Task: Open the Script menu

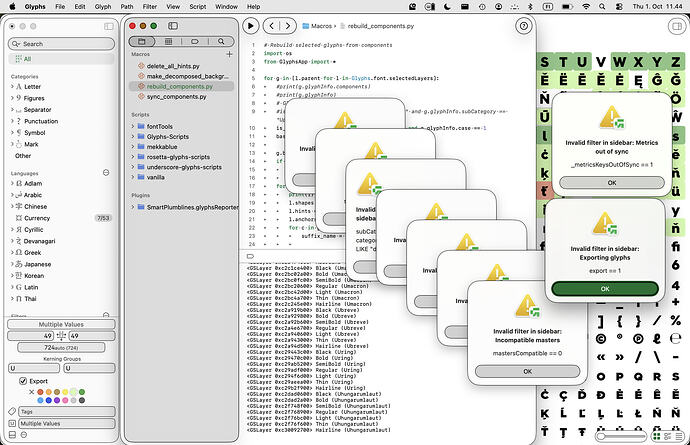Action: 198,7
